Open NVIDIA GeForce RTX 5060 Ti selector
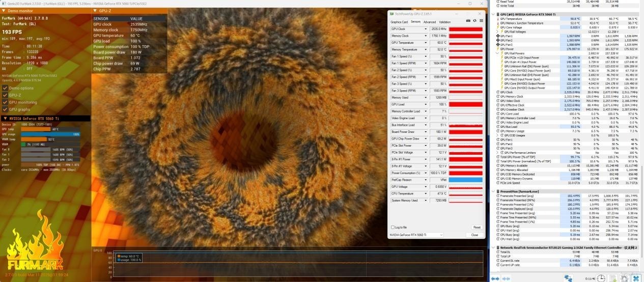 [x=416, y=235]
